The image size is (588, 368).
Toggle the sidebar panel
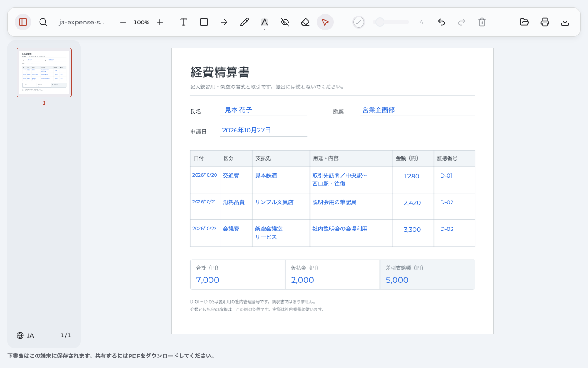coord(23,22)
